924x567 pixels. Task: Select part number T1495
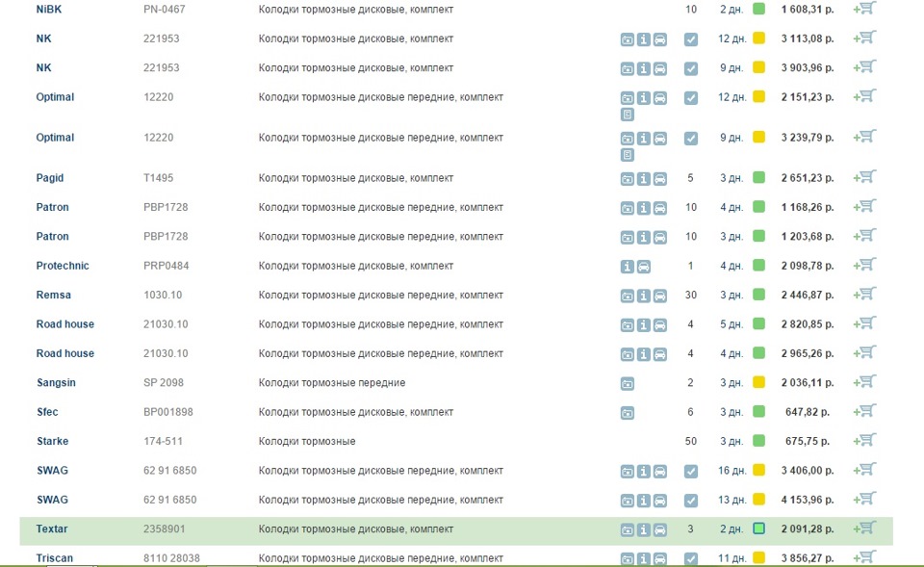point(159,178)
